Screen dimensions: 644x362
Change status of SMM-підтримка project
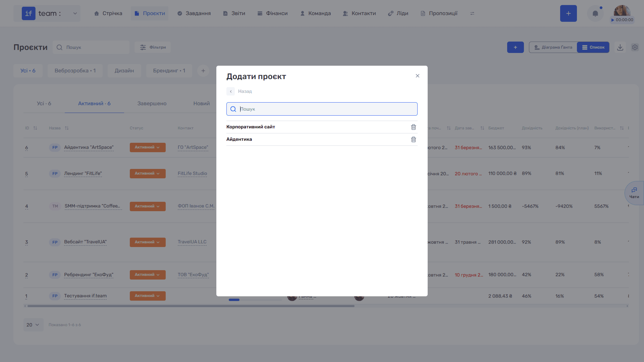(148, 206)
